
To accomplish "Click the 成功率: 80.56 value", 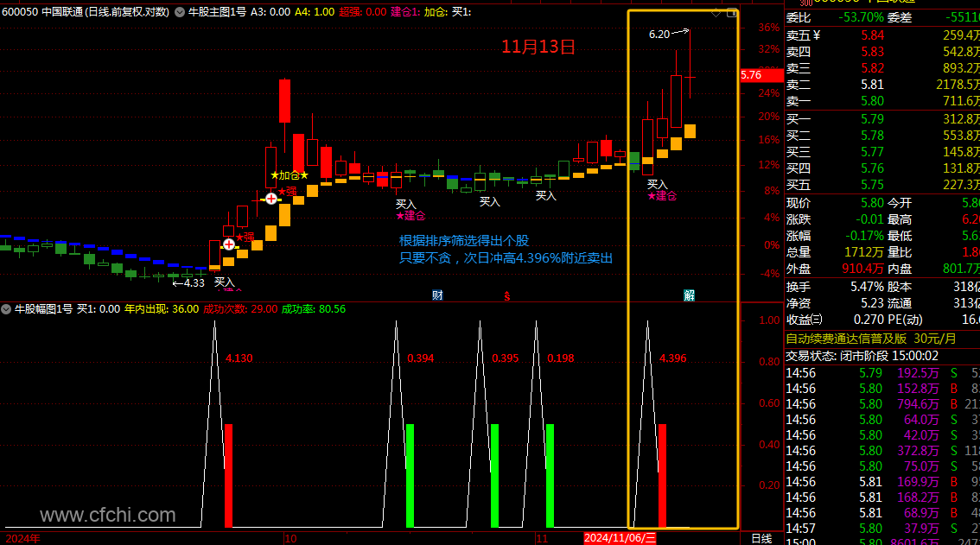I will [313, 308].
